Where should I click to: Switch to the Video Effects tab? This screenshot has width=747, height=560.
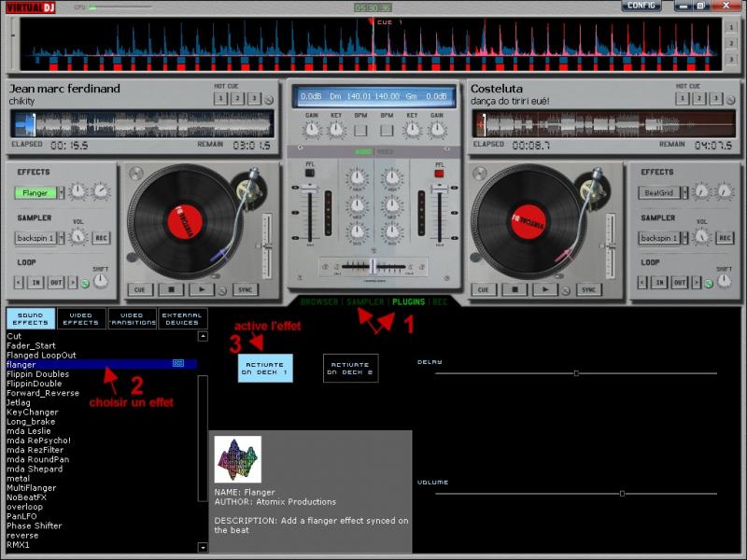(x=81, y=319)
